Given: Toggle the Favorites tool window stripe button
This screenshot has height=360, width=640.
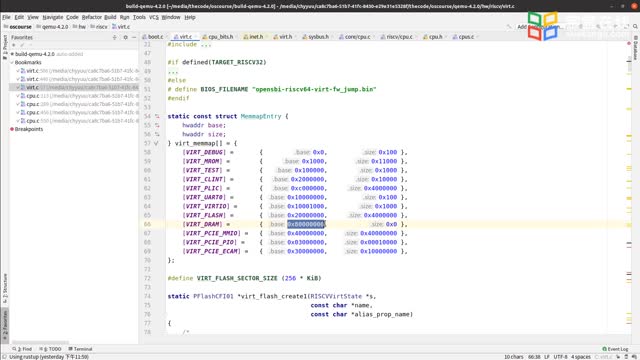Looking at the screenshot, I should coord(4,325).
